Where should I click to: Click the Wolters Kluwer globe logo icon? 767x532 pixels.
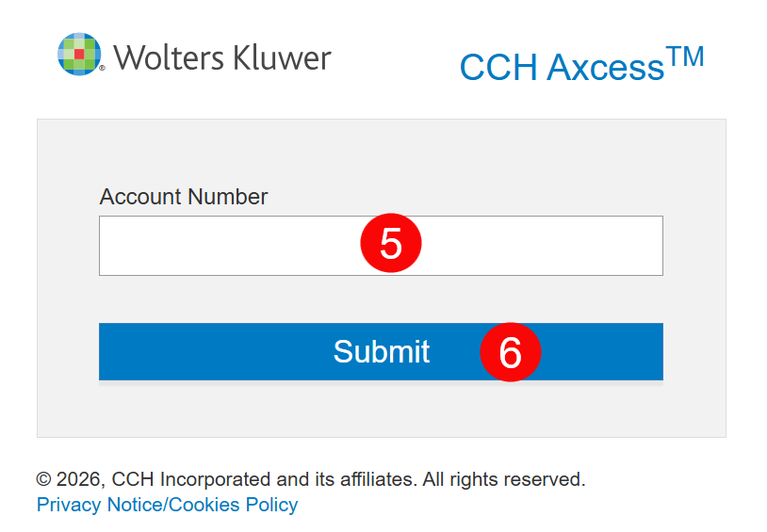(79, 54)
